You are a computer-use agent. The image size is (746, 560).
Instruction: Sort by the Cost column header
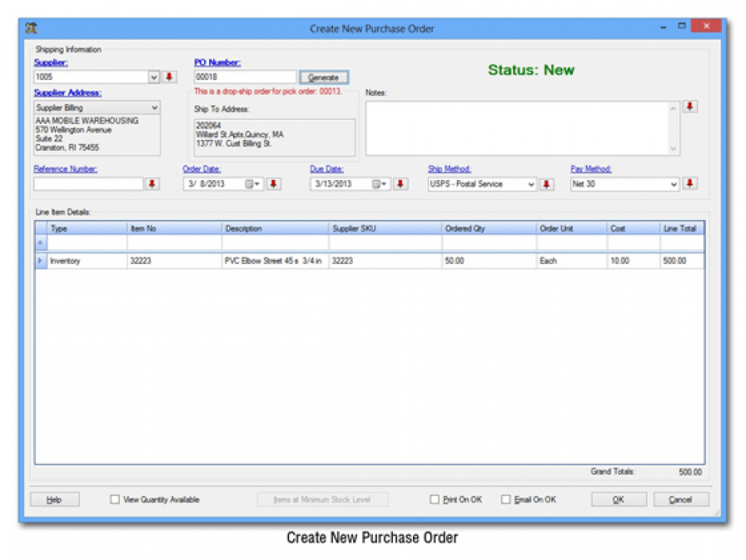click(634, 229)
